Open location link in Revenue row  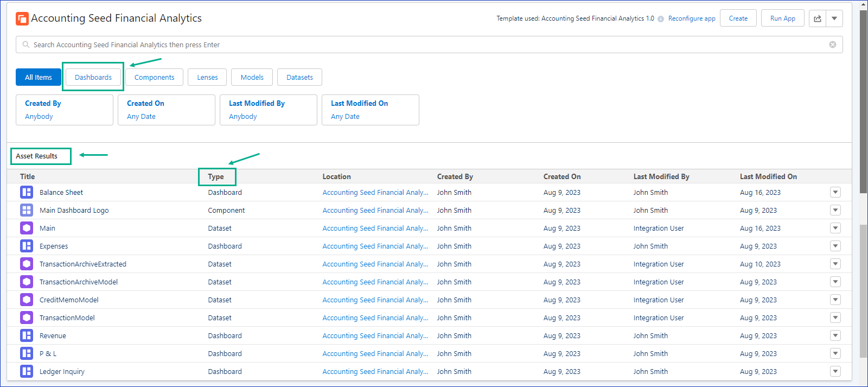(375, 335)
